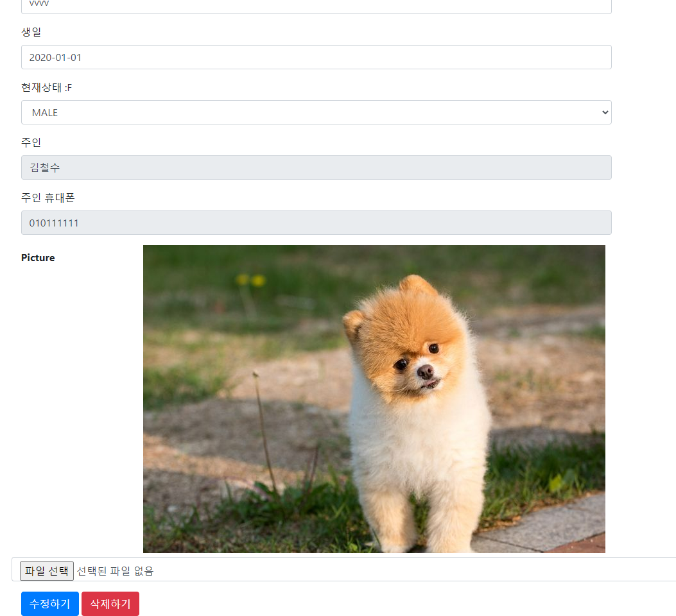Click the chevron on the MALE selector
The width and height of the screenshot is (676, 616).
point(603,112)
